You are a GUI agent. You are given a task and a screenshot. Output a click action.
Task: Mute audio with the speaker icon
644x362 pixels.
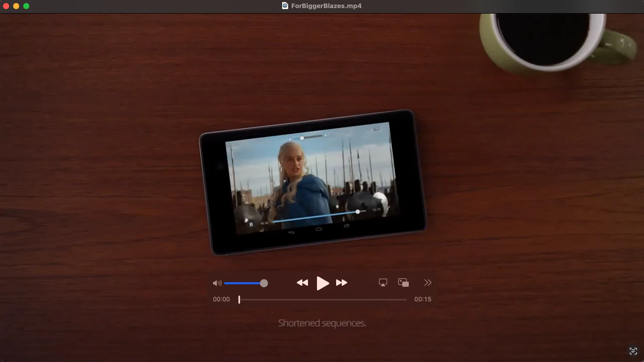coord(217,283)
